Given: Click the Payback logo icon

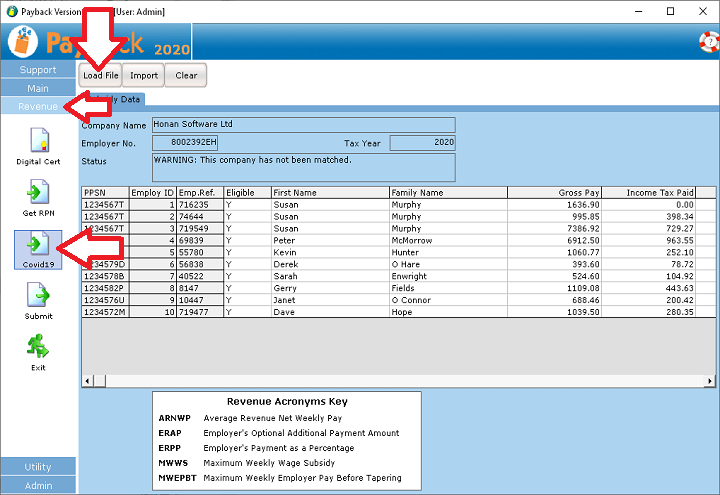Looking at the screenshot, I should tap(22, 42).
